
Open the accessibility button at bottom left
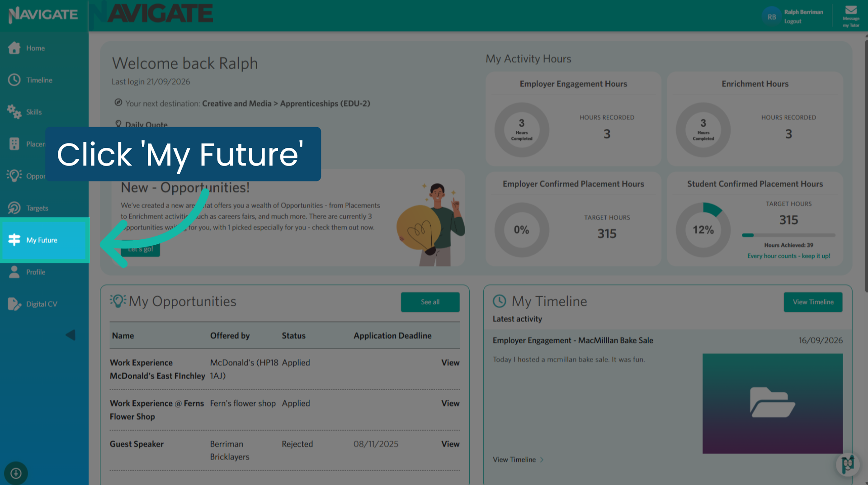point(16,473)
